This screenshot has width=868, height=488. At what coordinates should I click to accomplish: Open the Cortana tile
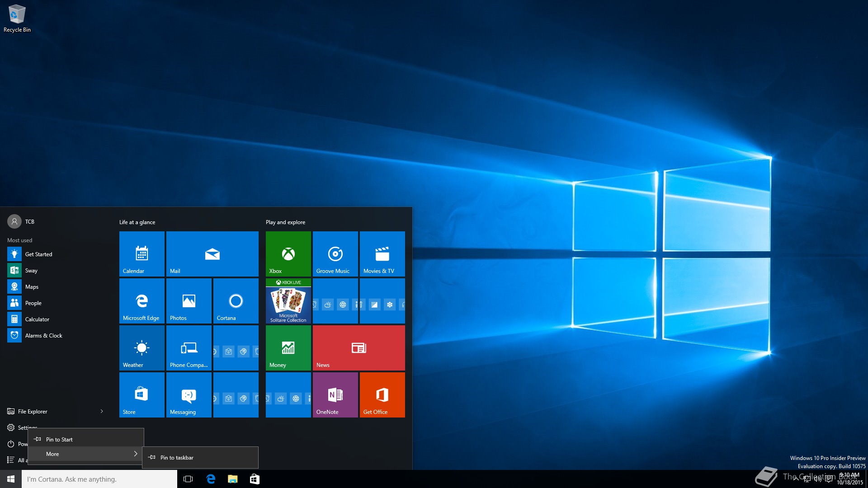pos(236,300)
